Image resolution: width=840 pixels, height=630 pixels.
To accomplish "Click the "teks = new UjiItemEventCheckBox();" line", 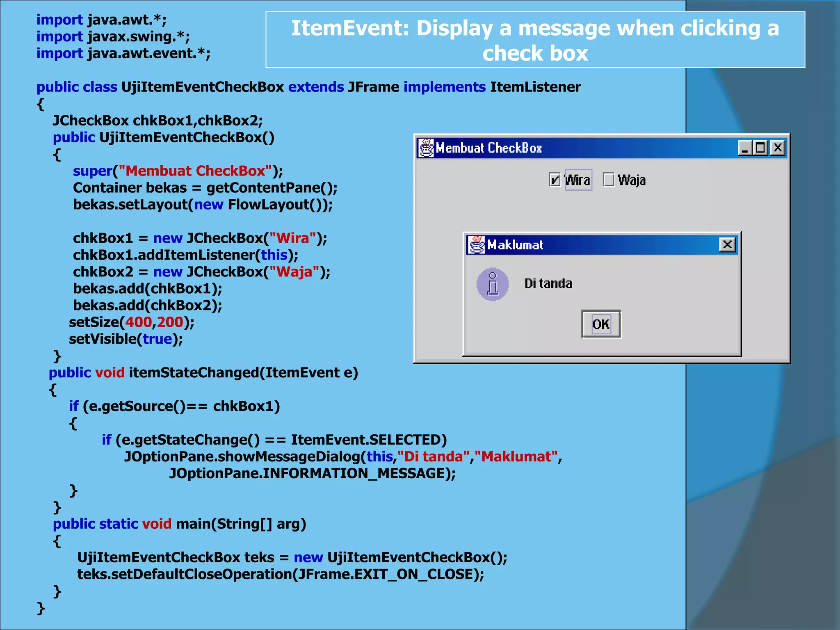I will click(x=292, y=558).
